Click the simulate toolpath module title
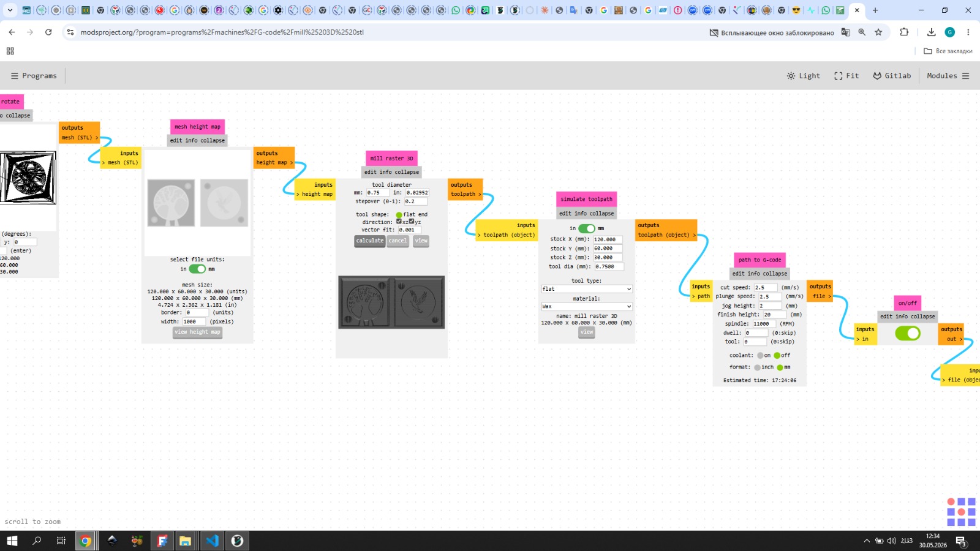 587,199
